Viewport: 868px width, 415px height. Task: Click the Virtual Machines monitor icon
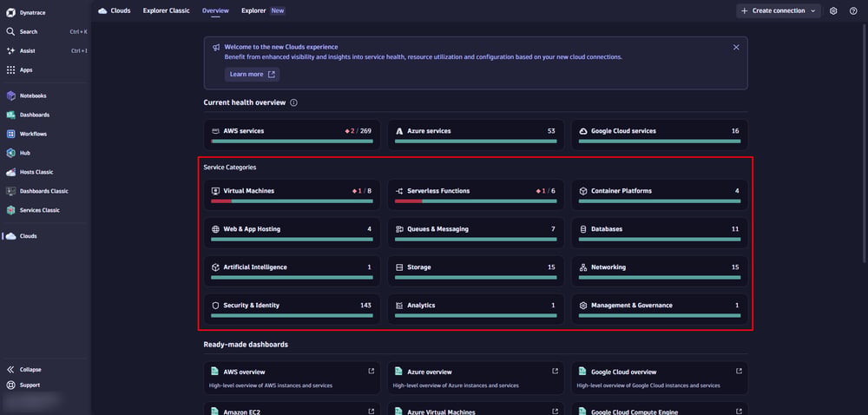click(x=215, y=191)
